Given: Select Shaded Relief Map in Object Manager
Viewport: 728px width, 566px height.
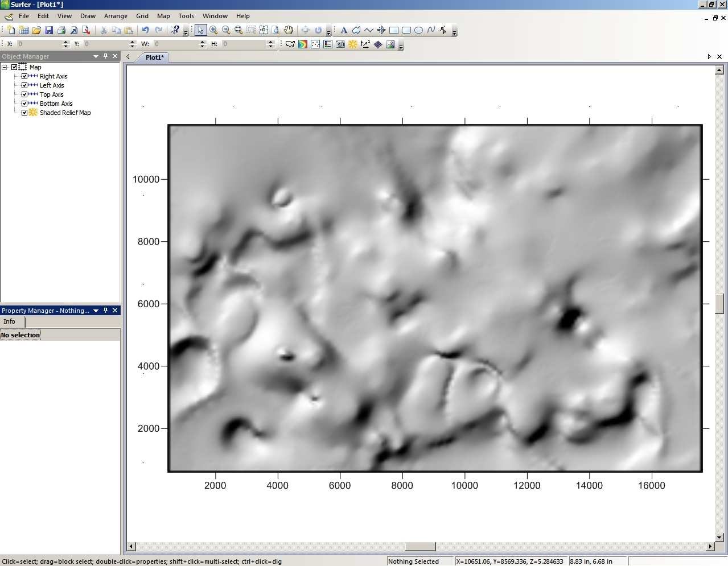Looking at the screenshot, I should click(65, 113).
